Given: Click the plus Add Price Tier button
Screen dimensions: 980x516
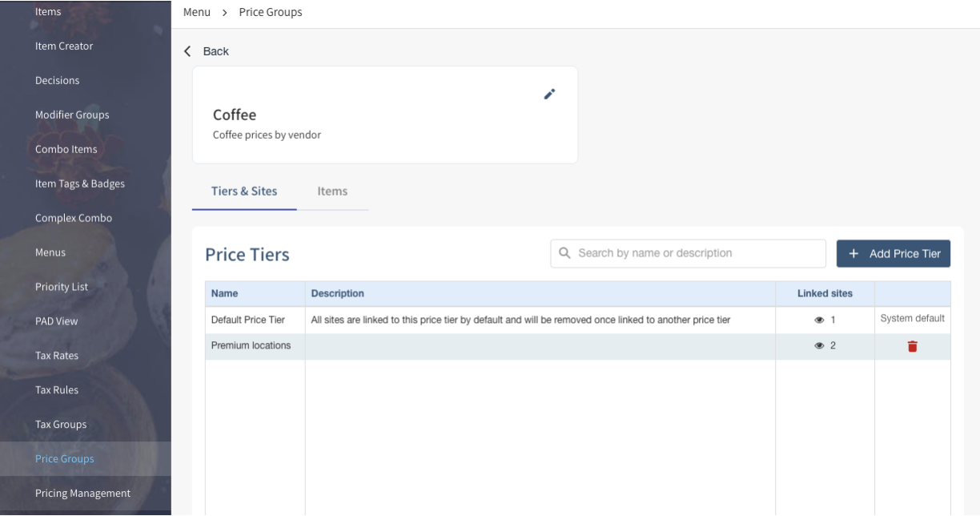Looking at the screenshot, I should [x=893, y=253].
